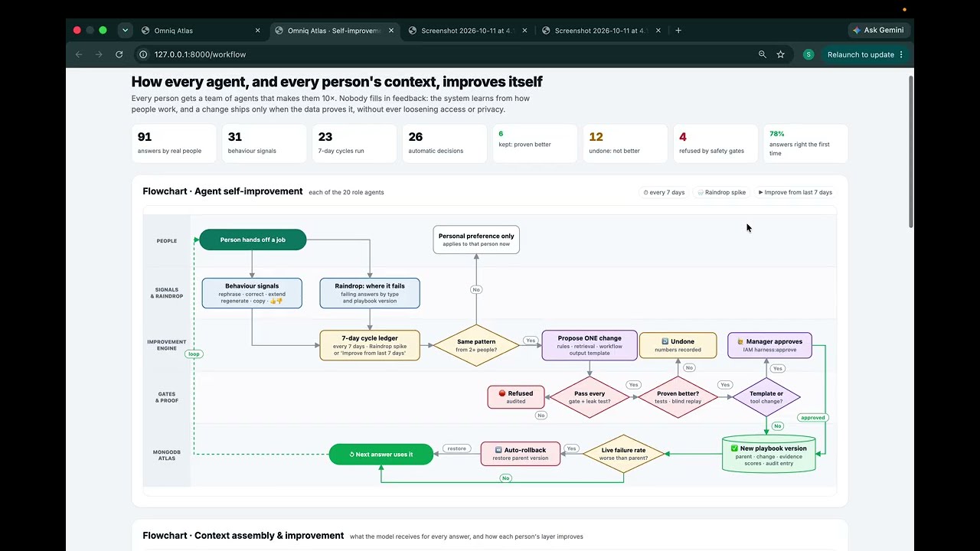Screen dimensions: 980x551
Task: Click the Next answer uses it node
Action: (381, 454)
